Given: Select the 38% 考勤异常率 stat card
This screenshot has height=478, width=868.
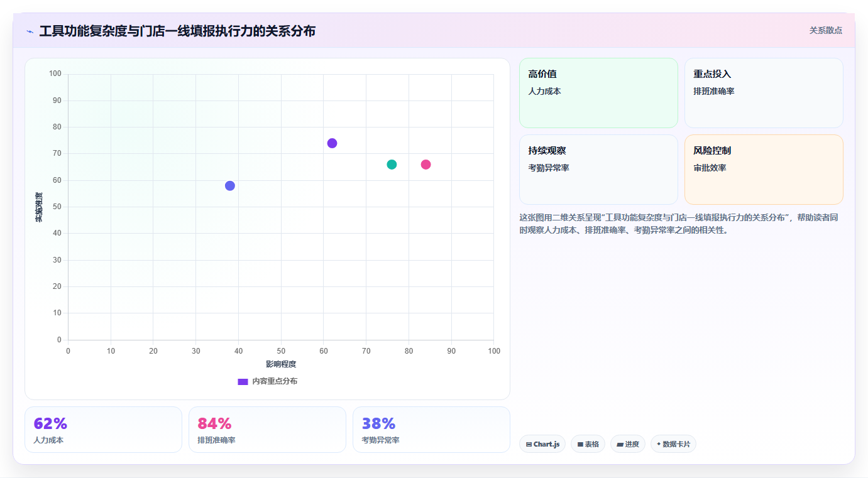Looking at the screenshot, I should coord(431,430).
